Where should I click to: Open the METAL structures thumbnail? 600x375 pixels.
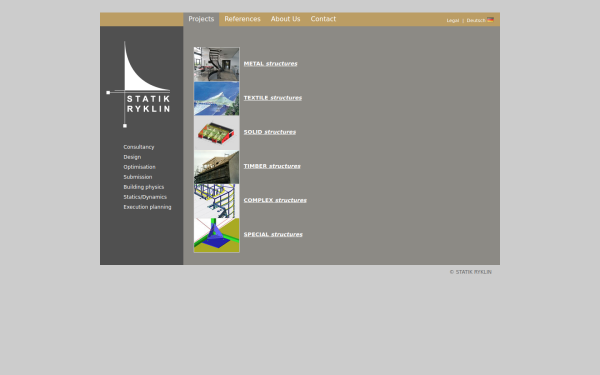click(217, 64)
